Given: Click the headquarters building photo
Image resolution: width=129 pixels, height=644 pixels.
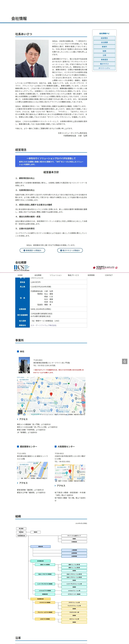Looking at the screenshot, I should tap(24, 365).
